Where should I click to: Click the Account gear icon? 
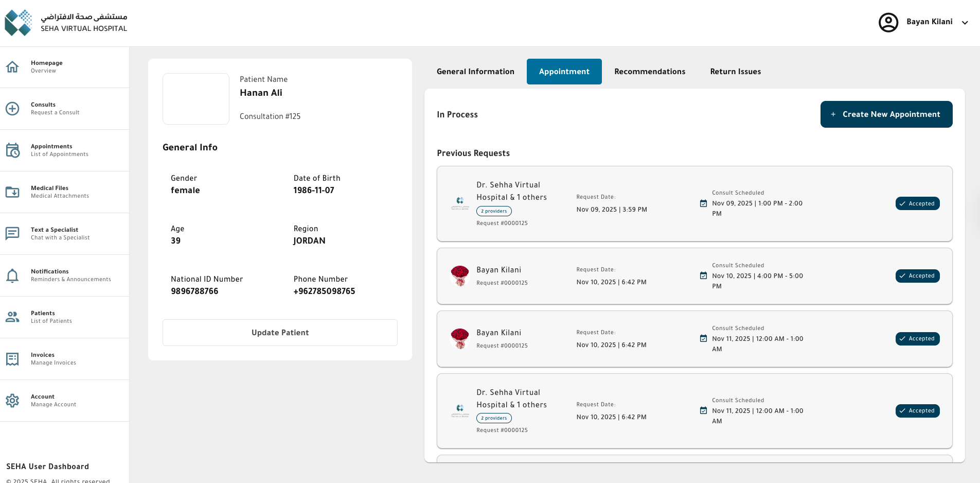click(x=12, y=401)
